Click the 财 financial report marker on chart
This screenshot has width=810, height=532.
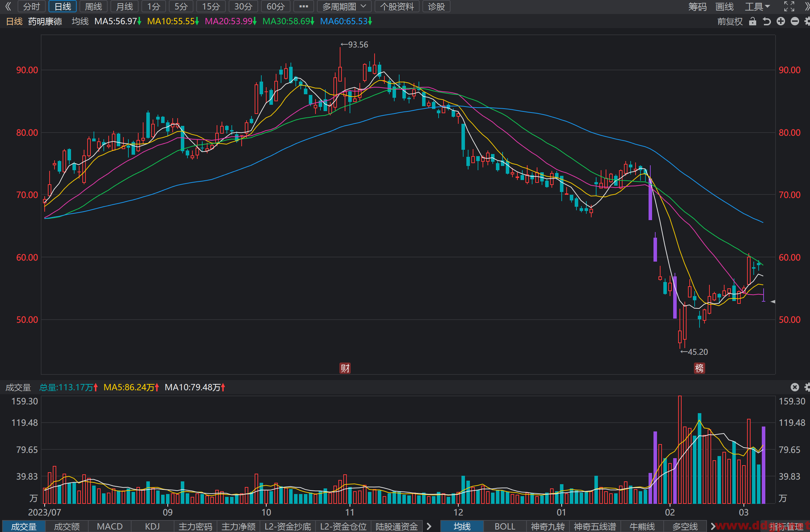pos(345,368)
